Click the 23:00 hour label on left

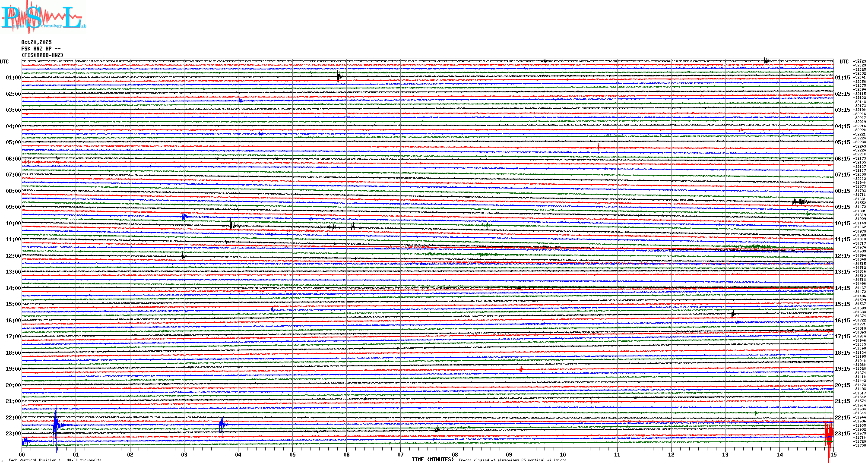(13, 434)
